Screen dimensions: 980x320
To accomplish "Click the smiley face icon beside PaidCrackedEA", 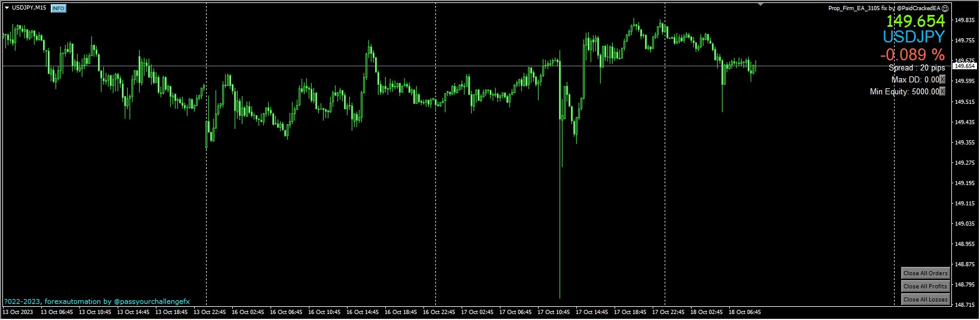I will 945,8.
